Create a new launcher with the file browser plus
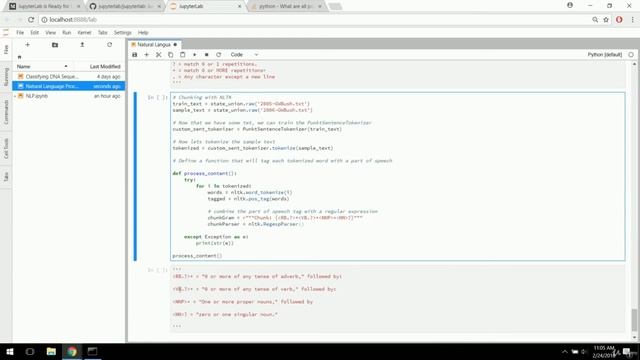The image size is (640, 360). pos(27,45)
